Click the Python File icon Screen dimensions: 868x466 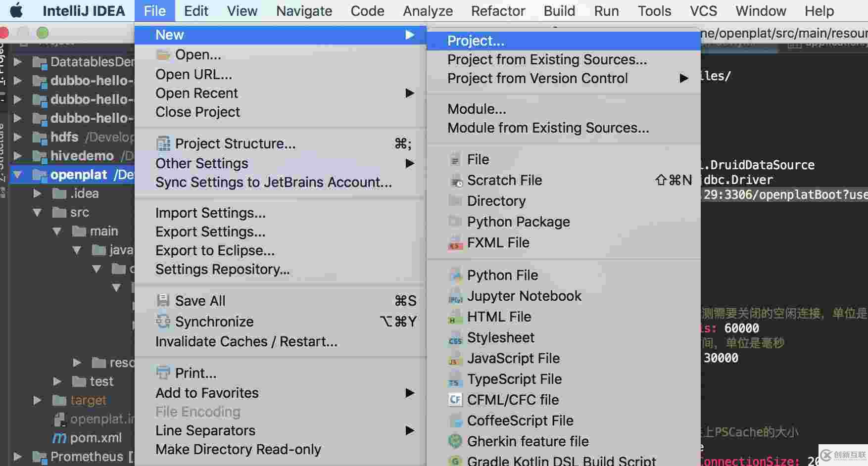[x=455, y=276]
